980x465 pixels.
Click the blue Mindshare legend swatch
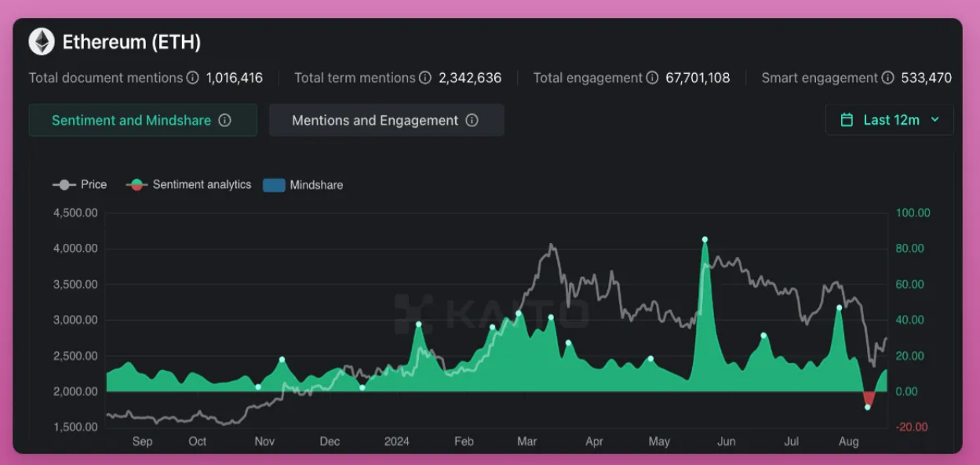coord(273,185)
